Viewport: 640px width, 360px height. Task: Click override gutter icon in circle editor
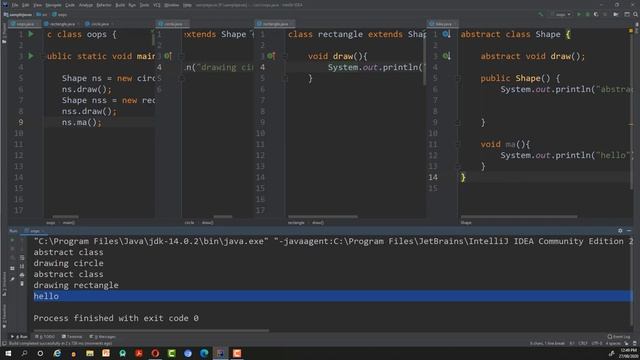[167, 56]
